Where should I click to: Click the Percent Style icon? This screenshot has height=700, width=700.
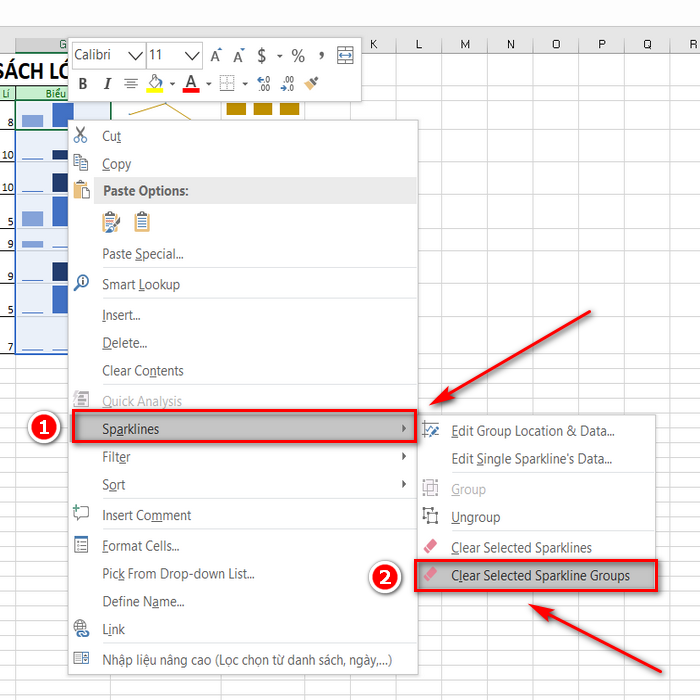[298, 56]
